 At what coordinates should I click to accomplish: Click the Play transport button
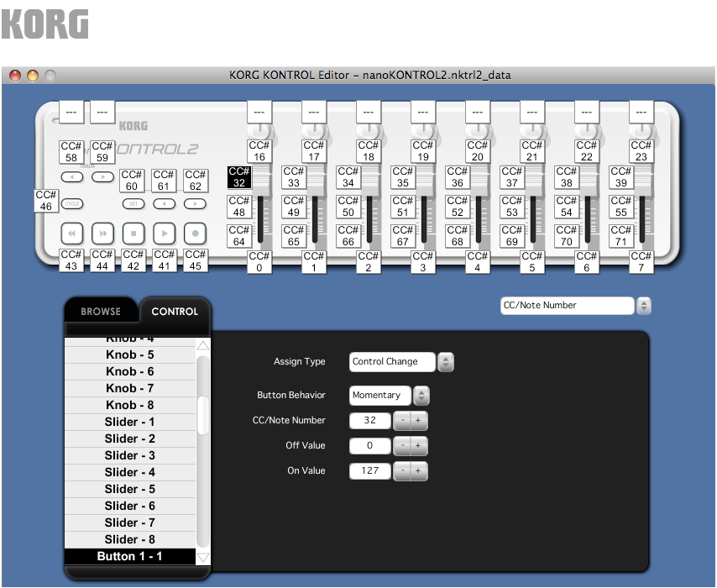point(165,234)
